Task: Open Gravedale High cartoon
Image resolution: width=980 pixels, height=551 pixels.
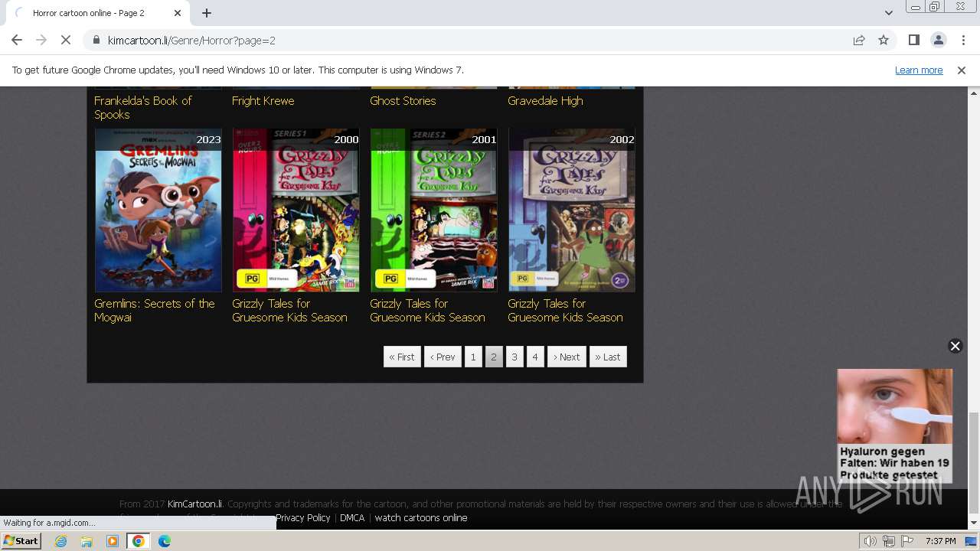Action: (545, 100)
